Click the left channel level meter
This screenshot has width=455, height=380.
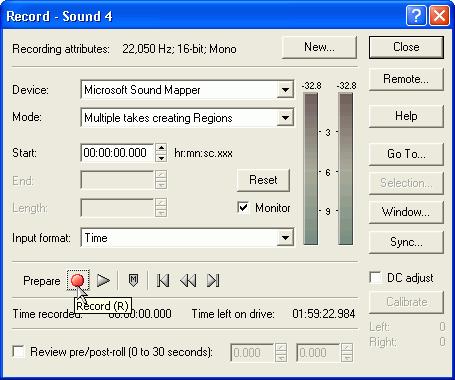click(x=311, y=169)
